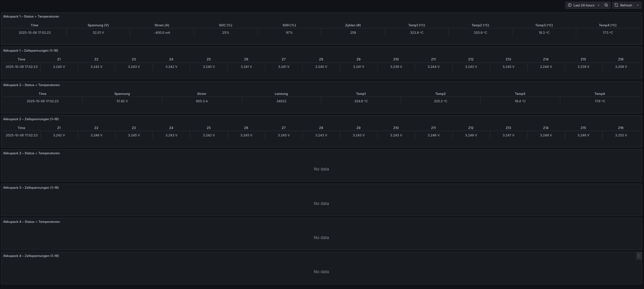Screen dimensions: 644x289
Task: Select the 655.3 A Strom value cell
Action: click(x=202, y=101)
